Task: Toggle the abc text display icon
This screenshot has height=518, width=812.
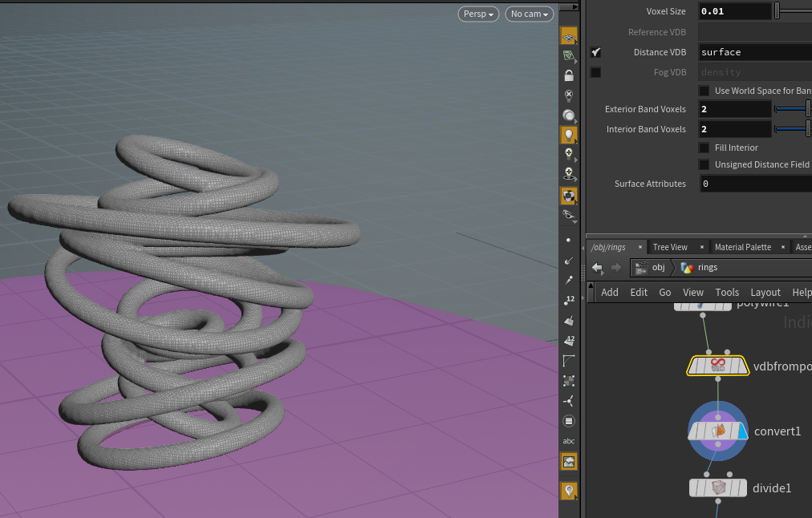Action: [569, 441]
